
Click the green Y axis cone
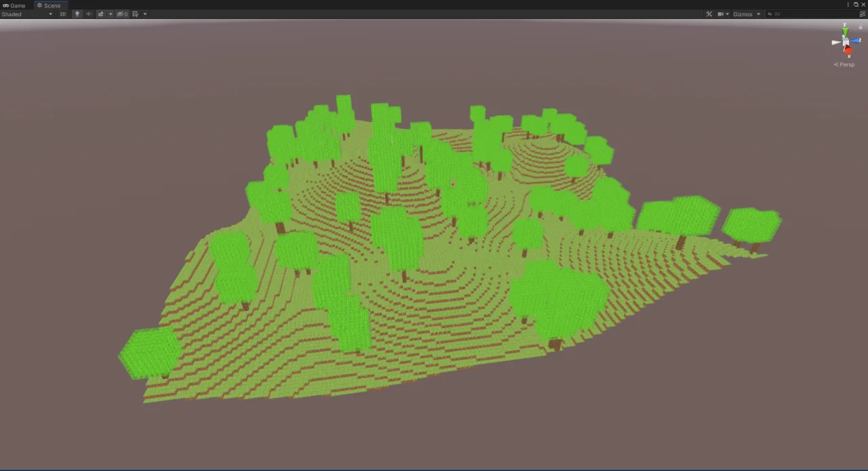click(845, 31)
